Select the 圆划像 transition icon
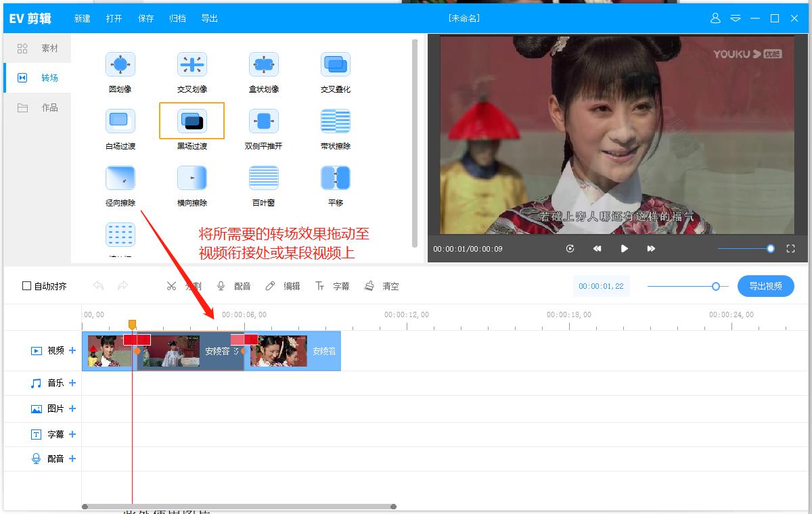Screen dimensions: 812x514 point(120,65)
